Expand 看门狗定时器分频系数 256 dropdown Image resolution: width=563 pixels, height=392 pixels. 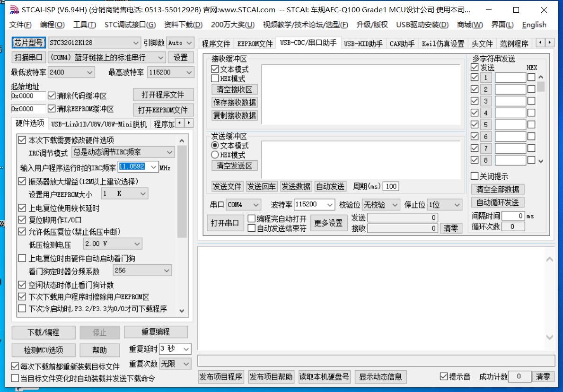(x=142, y=270)
